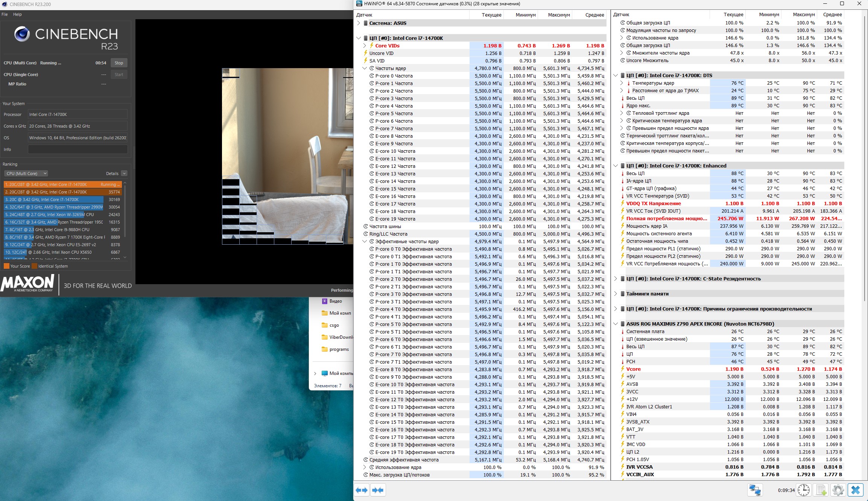Click the orange Your Score legend swatch
Image resolution: width=868 pixels, height=501 pixels.
[x=6, y=266]
